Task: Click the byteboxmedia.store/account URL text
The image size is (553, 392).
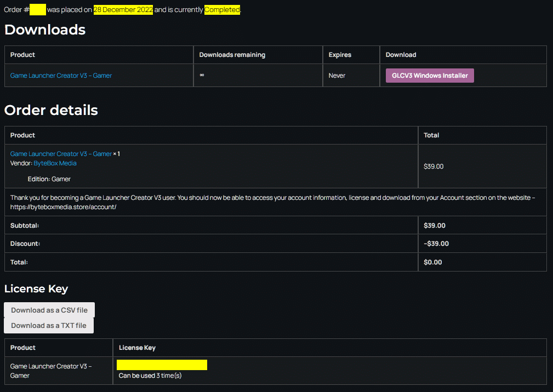Action: coord(64,207)
